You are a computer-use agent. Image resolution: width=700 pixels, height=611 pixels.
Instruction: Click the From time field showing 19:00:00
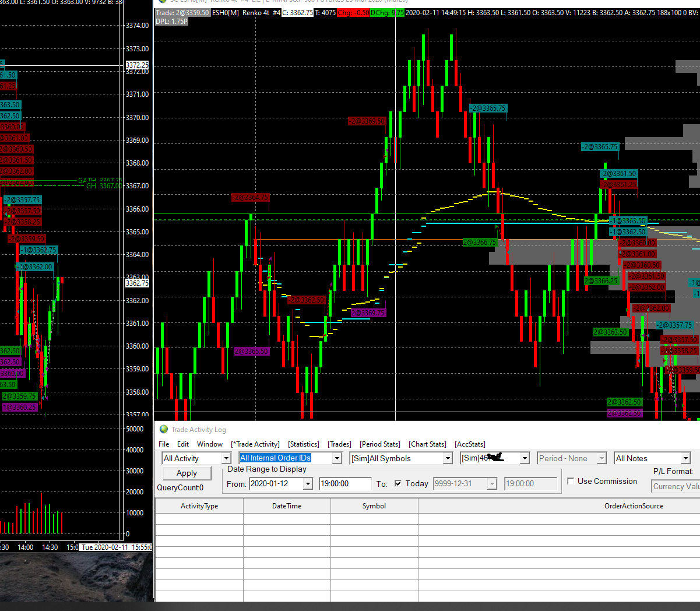345,484
